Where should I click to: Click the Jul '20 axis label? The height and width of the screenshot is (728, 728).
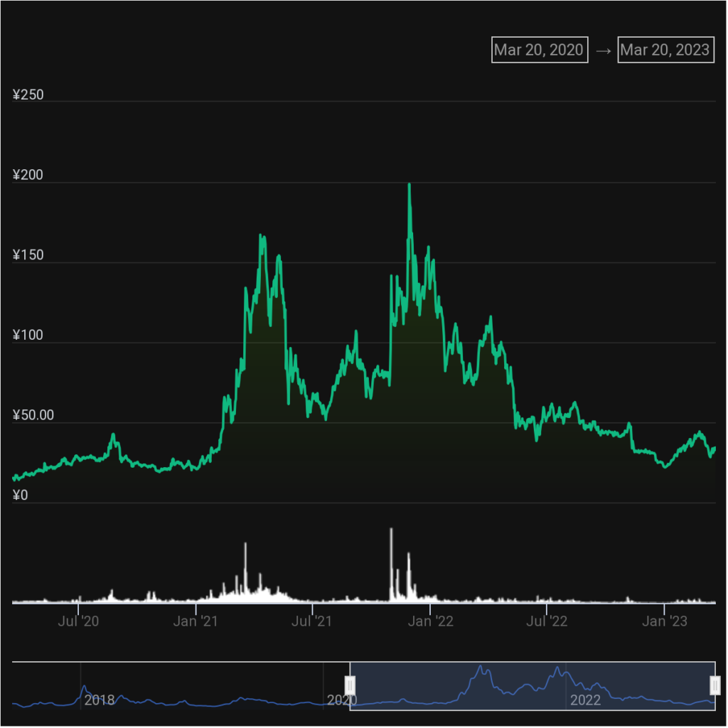pyautogui.click(x=78, y=621)
